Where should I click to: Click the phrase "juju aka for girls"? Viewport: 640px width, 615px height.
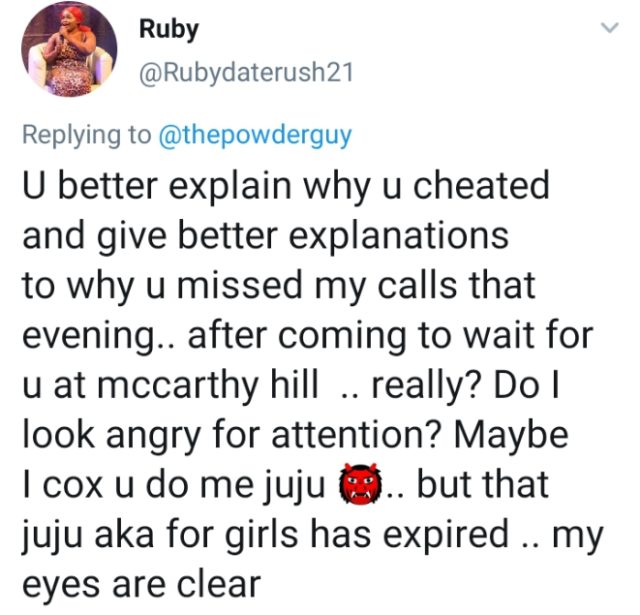pyautogui.click(x=165, y=534)
